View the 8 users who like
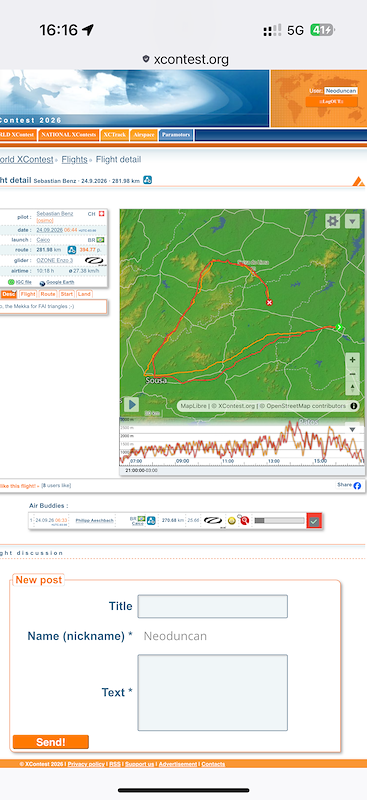Image resolution: width=367 pixels, height=800 pixels. 56,485
